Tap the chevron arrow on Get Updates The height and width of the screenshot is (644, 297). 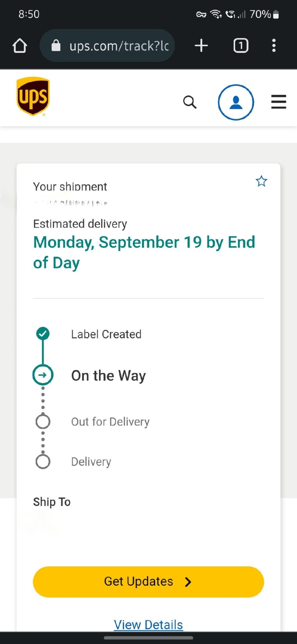(188, 582)
